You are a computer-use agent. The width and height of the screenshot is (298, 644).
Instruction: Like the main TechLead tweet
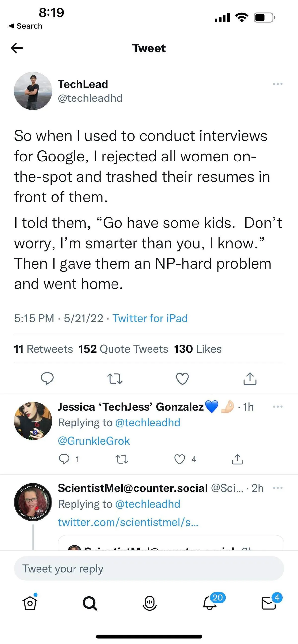point(183,379)
